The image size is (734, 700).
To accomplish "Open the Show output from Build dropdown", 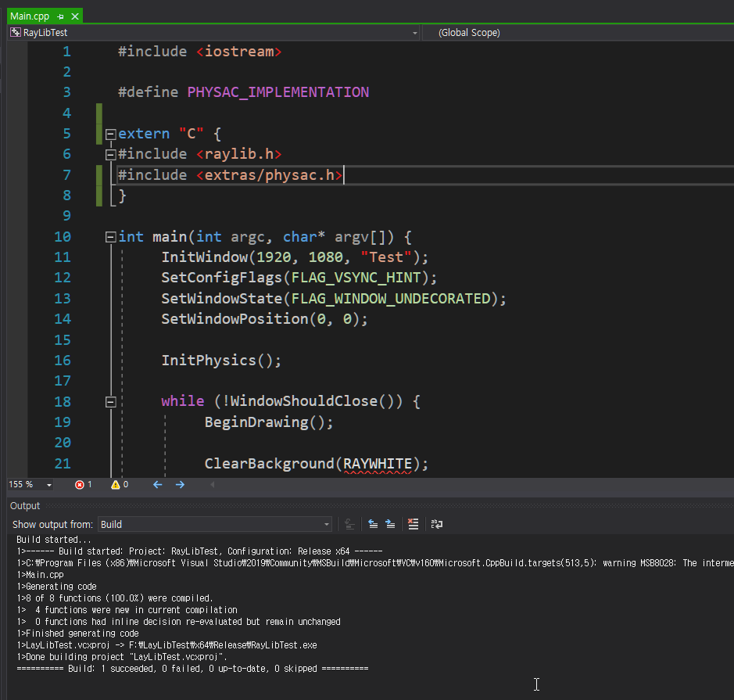I will click(x=215, y=525).
